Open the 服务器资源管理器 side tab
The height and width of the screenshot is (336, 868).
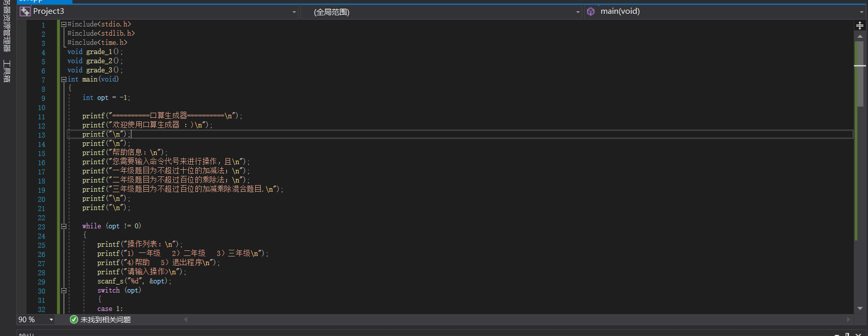(x=7, y=25)
